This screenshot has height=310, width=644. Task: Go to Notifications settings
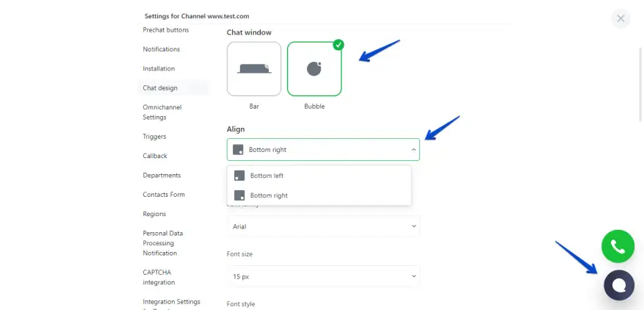click(161, 49)
